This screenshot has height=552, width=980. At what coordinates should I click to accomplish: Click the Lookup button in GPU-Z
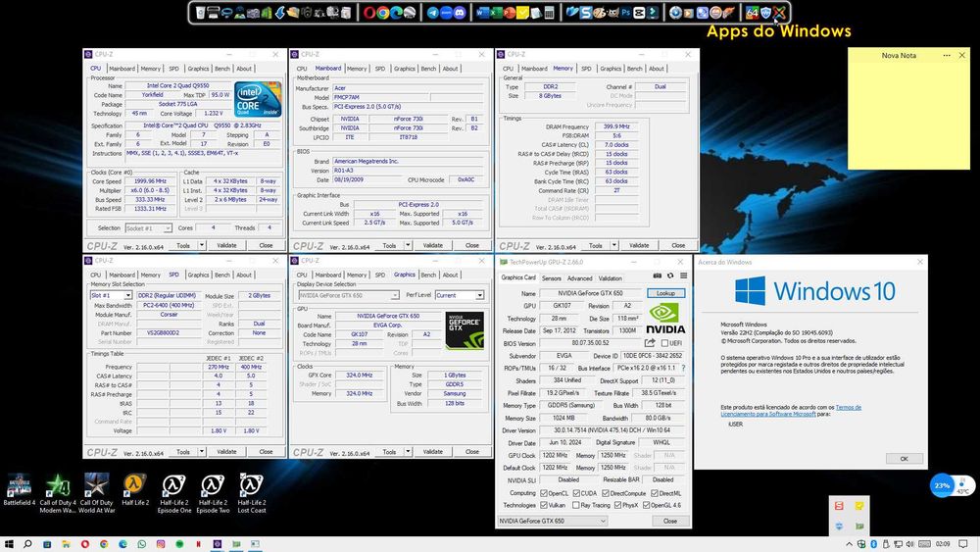point(665,293)
